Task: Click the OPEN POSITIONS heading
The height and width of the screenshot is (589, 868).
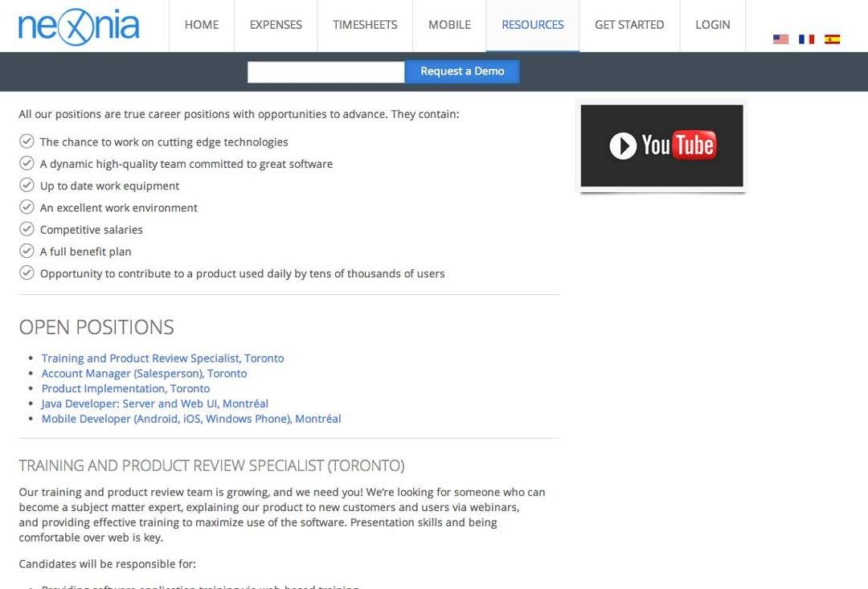Action: [96, 327]
